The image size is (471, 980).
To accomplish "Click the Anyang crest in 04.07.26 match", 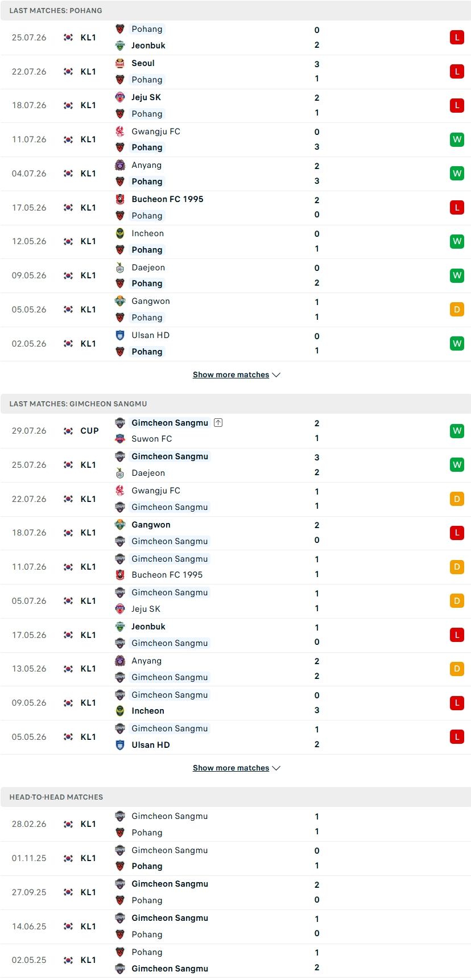I will 120,165.
